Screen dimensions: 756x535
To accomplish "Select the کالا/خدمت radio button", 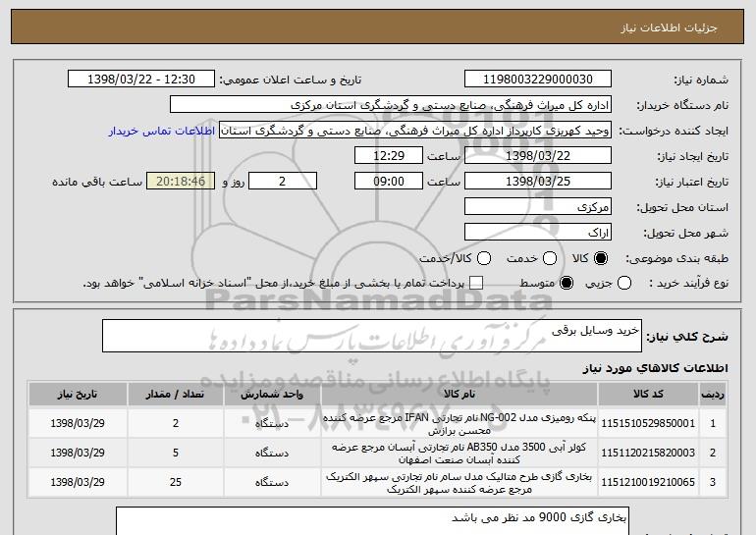I will pyautogui.click(x=484, y=259).
